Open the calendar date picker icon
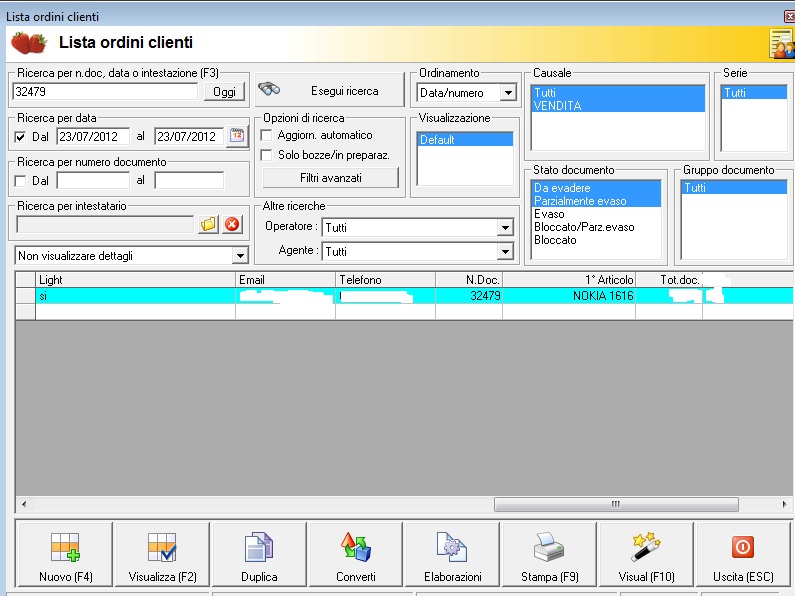The width and height of the screenshot is (795, 596). [x=237, y=136]
